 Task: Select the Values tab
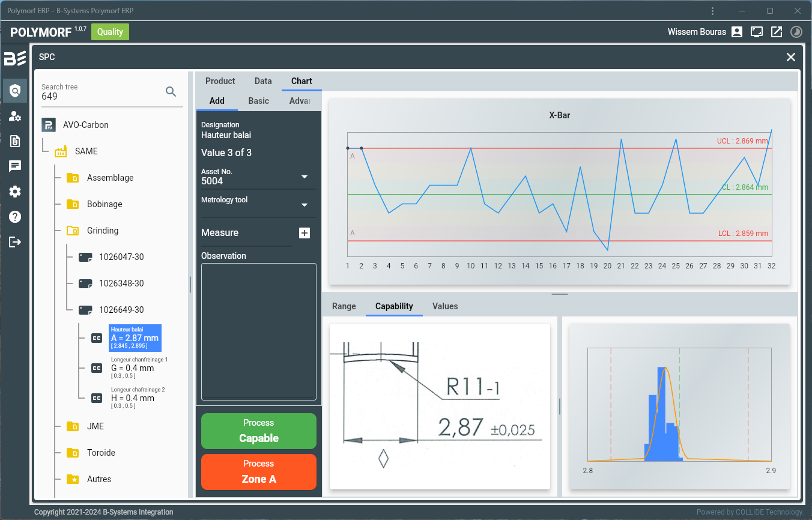click(445, 306)
